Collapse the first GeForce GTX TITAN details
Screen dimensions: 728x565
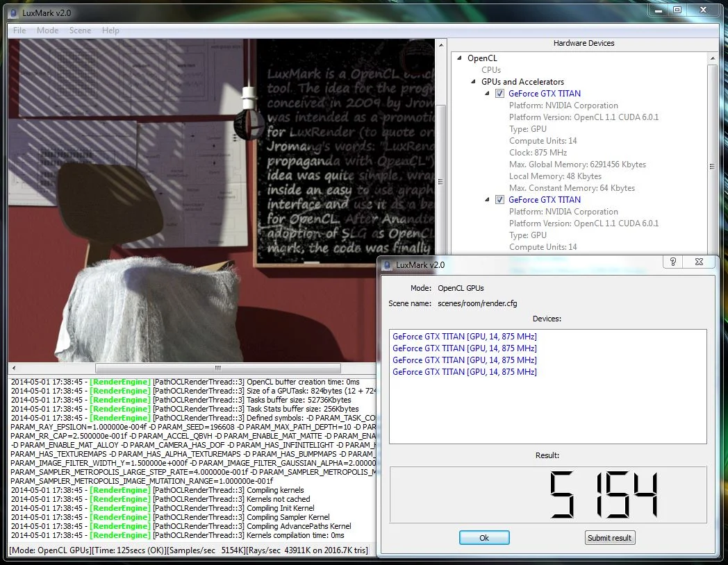pos(487,93)
